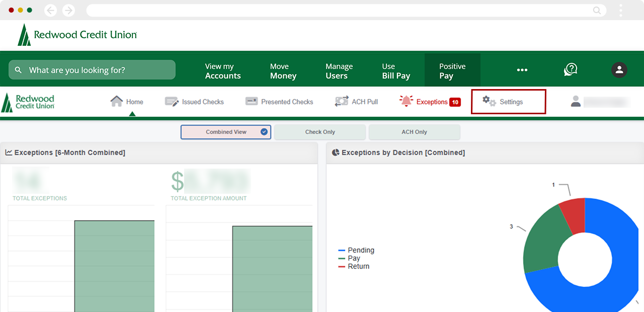Image resolution: width=644 pixels, height=312 pixels.
Task: Toggle the Return legend entry
Action: [x=354, y=266]
